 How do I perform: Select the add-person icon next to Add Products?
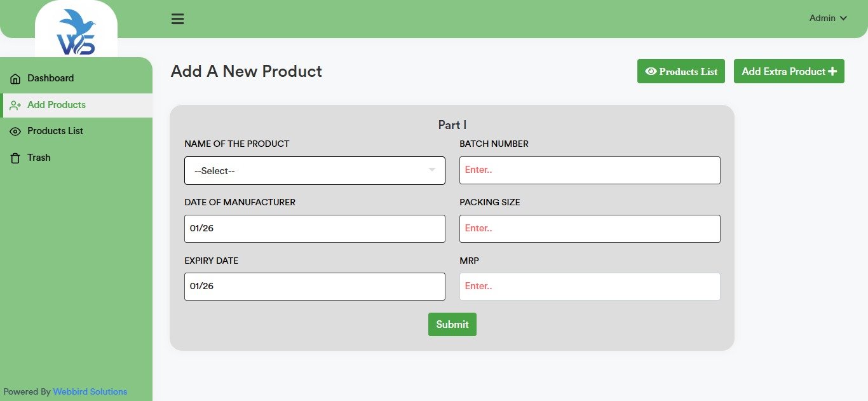(15, 104)
